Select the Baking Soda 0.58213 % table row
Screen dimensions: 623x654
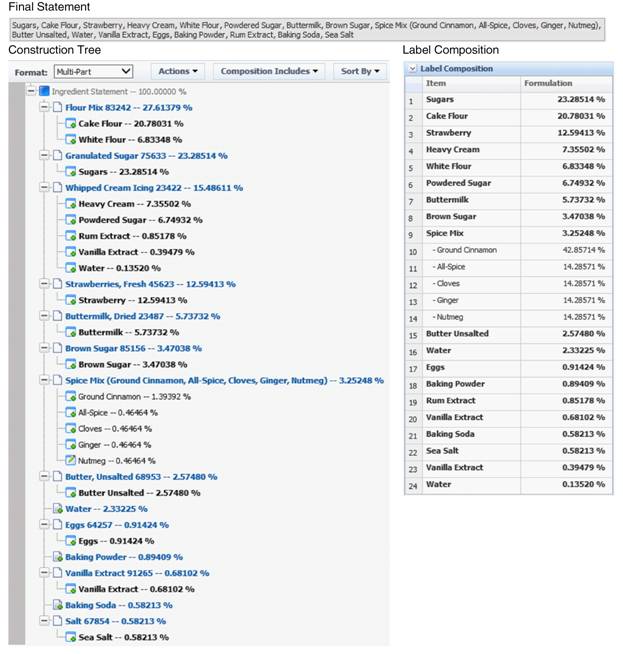(x=508, y=435)
